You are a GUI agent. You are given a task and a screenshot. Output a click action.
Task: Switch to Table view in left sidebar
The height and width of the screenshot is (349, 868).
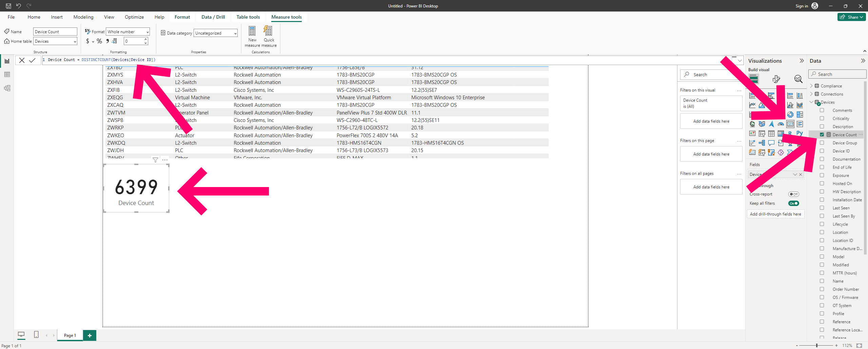point(7,74)
